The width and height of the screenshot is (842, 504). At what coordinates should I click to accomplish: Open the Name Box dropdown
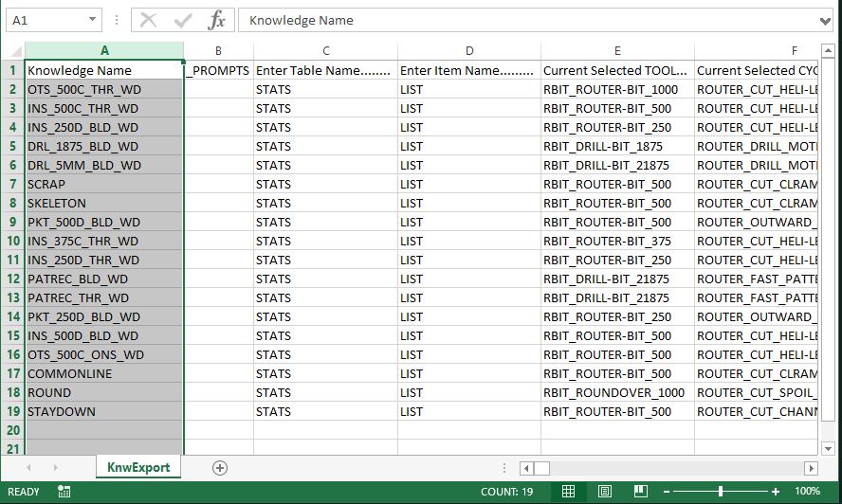(x=92, y=20)
